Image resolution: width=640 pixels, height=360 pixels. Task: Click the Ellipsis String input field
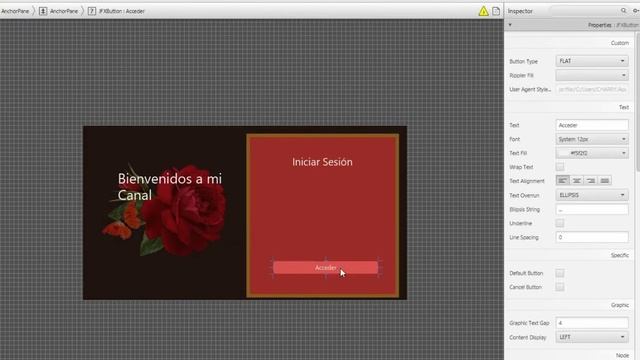(592, 209)
